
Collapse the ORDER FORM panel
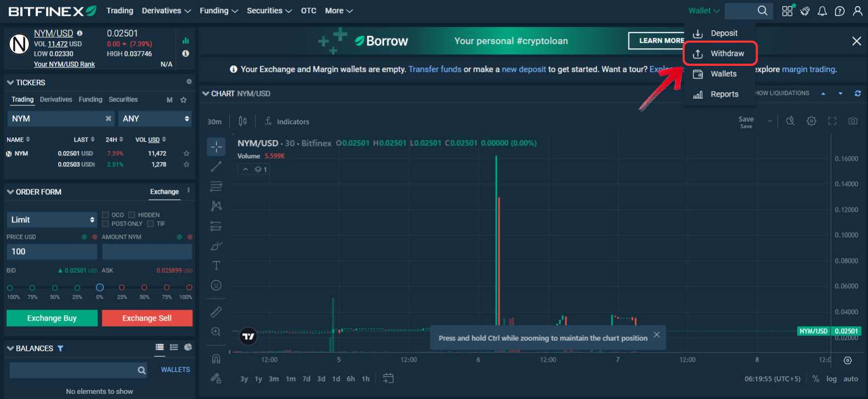(x=10, y=192)
